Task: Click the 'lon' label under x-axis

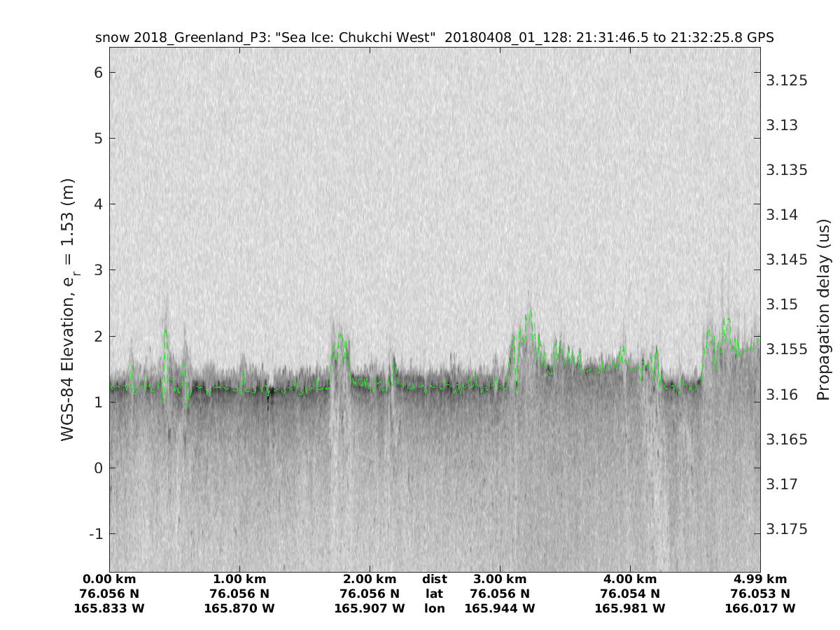Action: [435, 608]
